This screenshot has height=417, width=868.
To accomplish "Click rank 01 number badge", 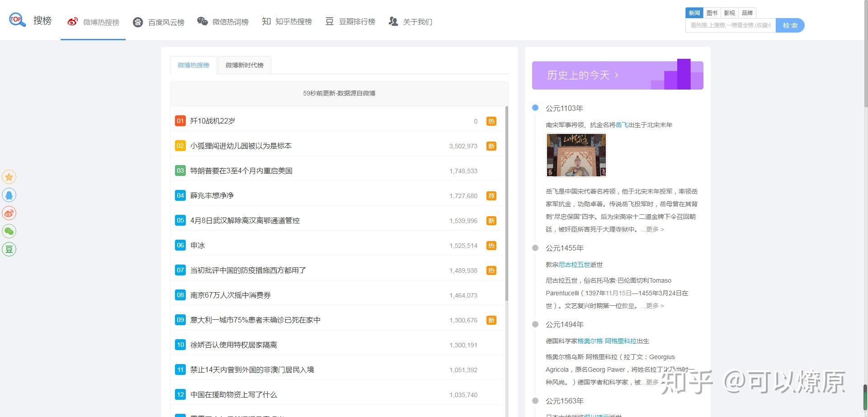I will click(180, 121).
